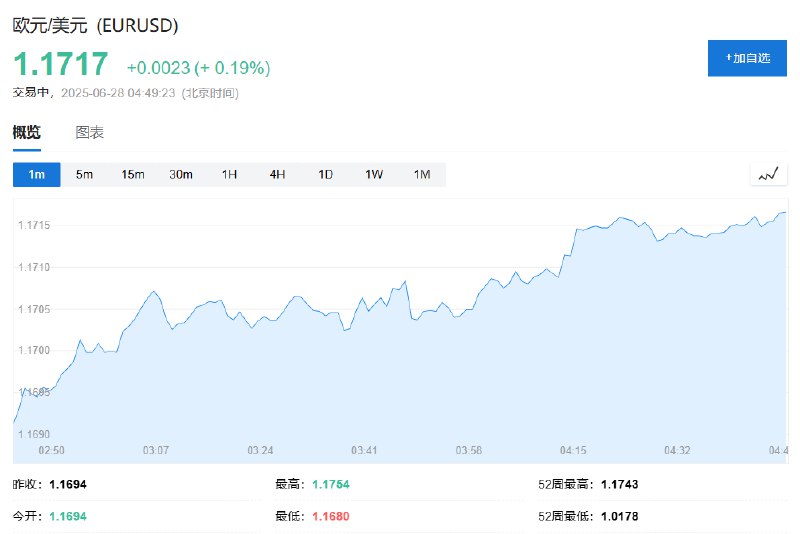This screenshot has width=800, height=534.
Task: Click the 最低 value 1.1680
Action: click(x=331, y=516)
